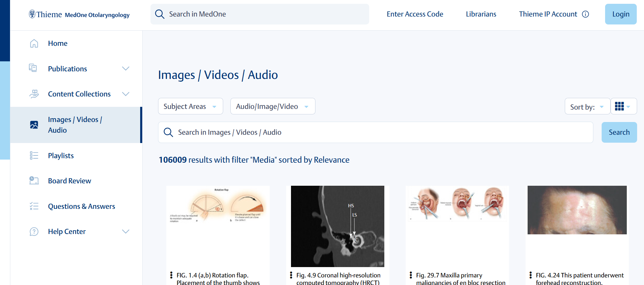The height and width of the screenshot is (285, 644).
Task: Expand the Help Center submenu chevron
Action: (x=126, y=231)
